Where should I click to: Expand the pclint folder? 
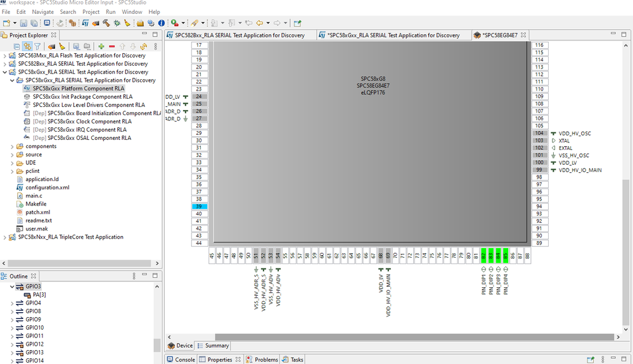(12, 171)
